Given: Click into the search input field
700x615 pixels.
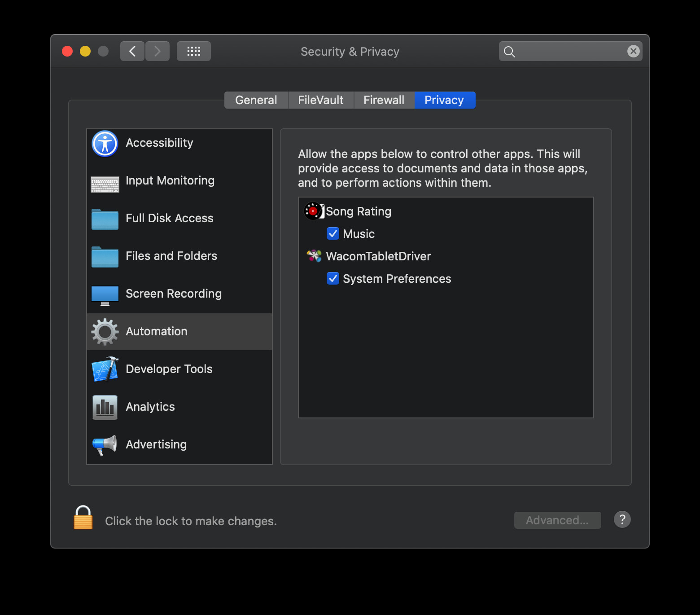Looking at the screenshot, I should point(570,51).
